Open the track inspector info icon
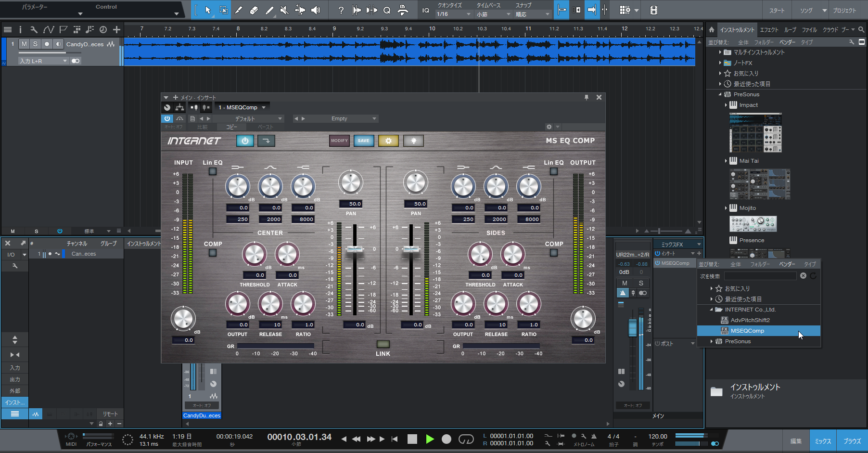 tap(20, 30)
